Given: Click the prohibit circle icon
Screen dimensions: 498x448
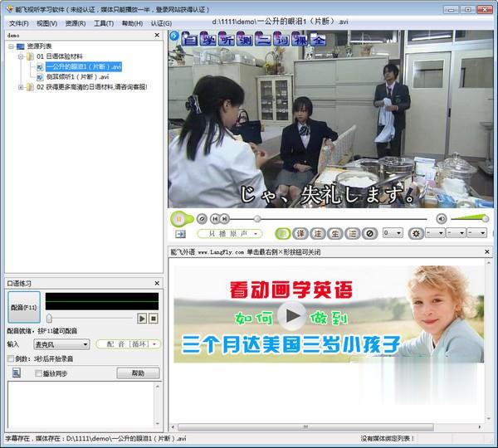Looking at the screenshot, I should [370, 234].
